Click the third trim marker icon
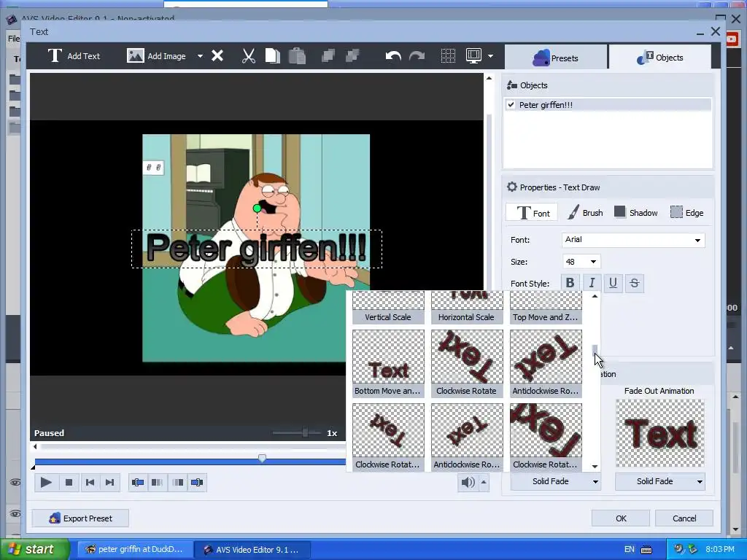The height and width of the screenshot is (560, 747). [x=178, y=483]
